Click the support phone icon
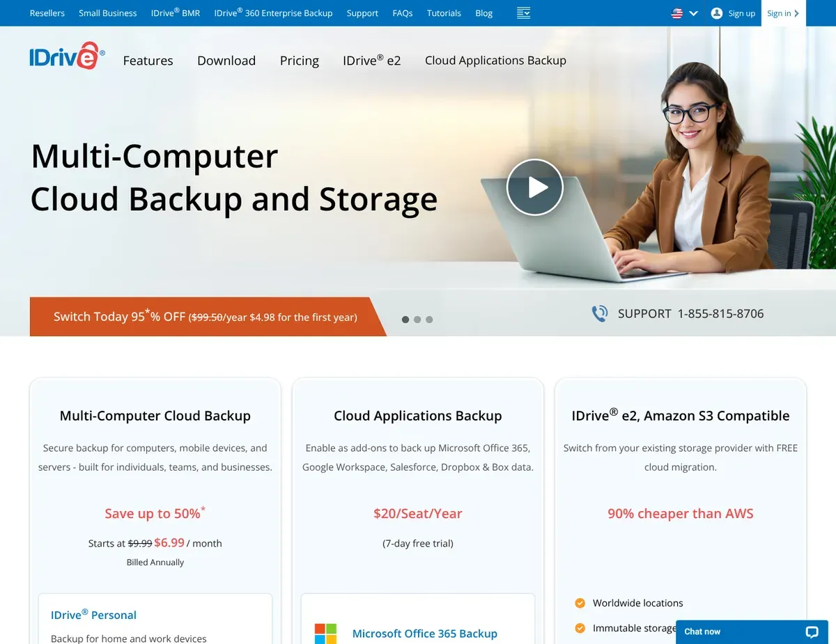The height and width of the screenshot is (644, 836). 599,314
